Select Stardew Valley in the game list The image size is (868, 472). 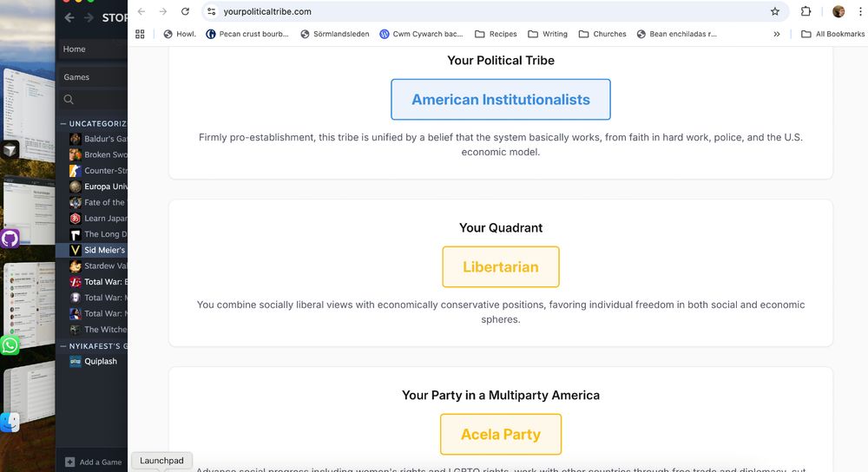(x=103, y=266)
